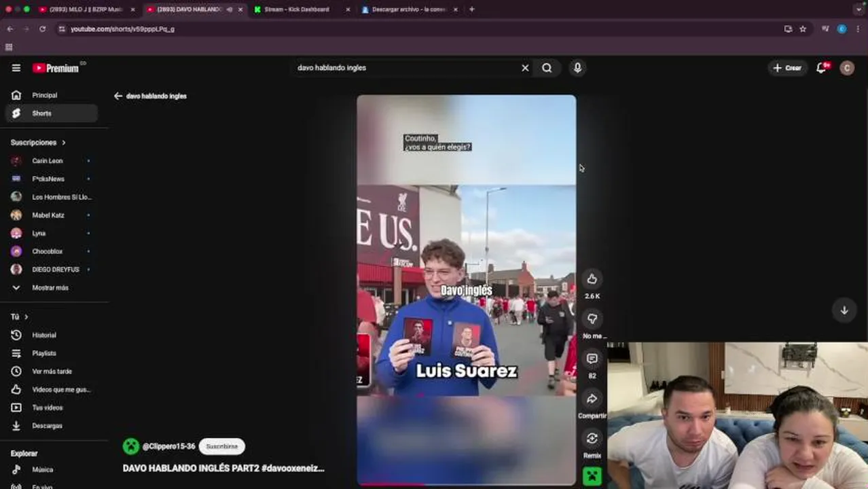The height and width of the screenshot is (489, 868).
Task: Open Tus videos in the sidebar
Action: click(51, 407)
